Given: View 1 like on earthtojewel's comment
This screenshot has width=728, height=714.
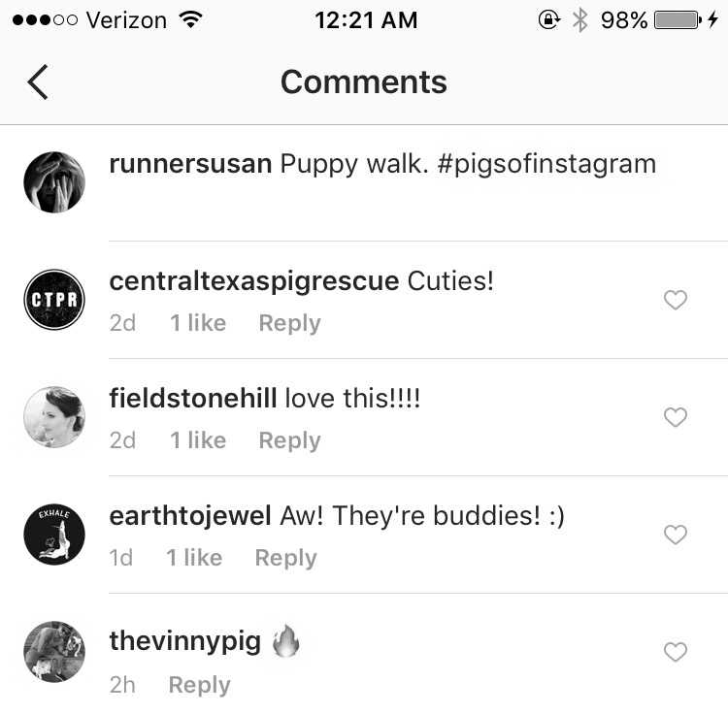Looking at the screenshot, I should coord(194,558).
